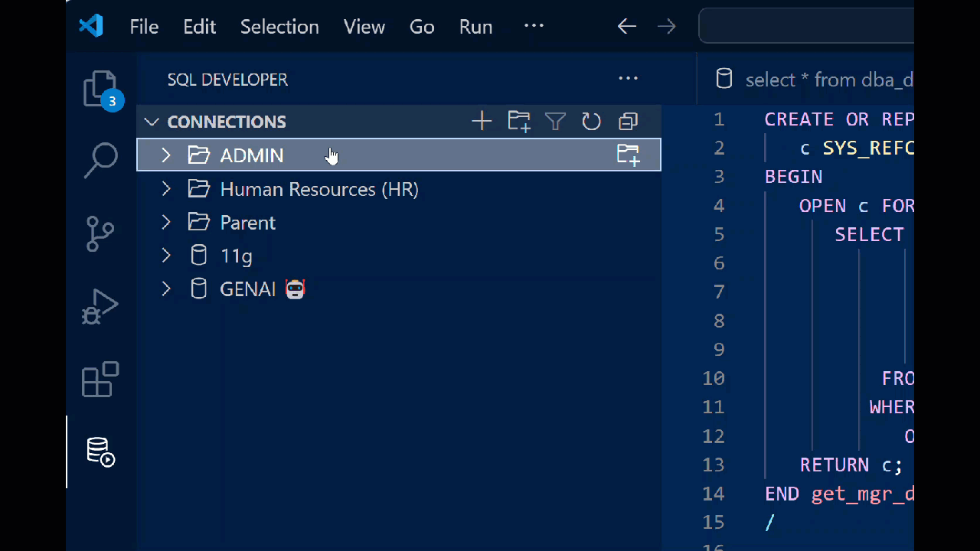Click the database icon in editor tab
This screenshot has width=980, height=551.
(x=724, y=79)
